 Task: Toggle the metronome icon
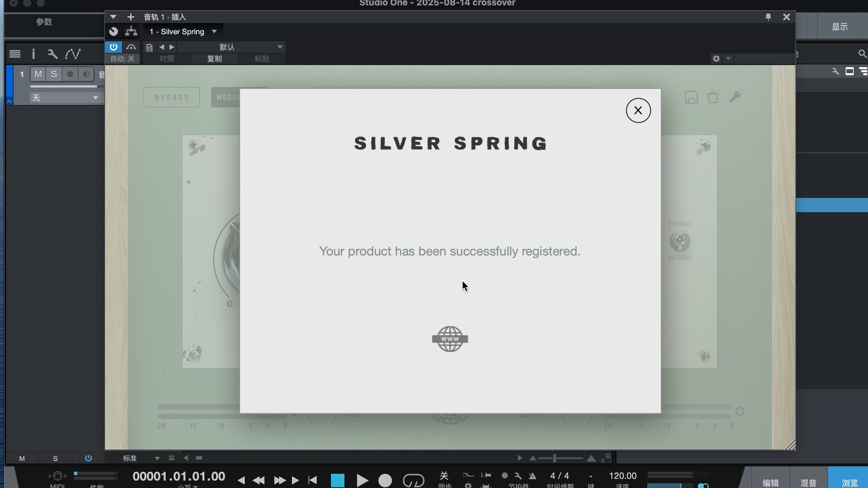(533, 476)
